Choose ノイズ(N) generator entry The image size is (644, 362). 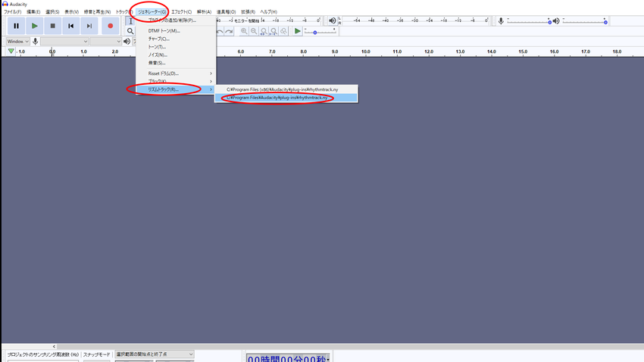pos(176,55)
